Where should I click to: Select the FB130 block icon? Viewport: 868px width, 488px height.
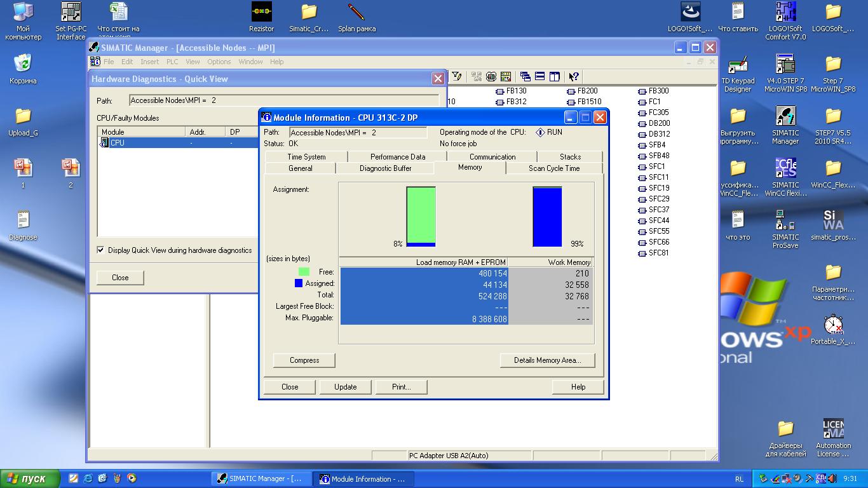[500, 91]
